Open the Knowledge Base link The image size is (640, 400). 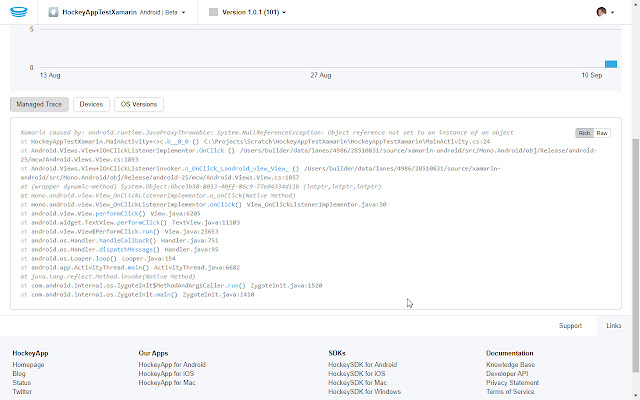click(x=510, y=364)
